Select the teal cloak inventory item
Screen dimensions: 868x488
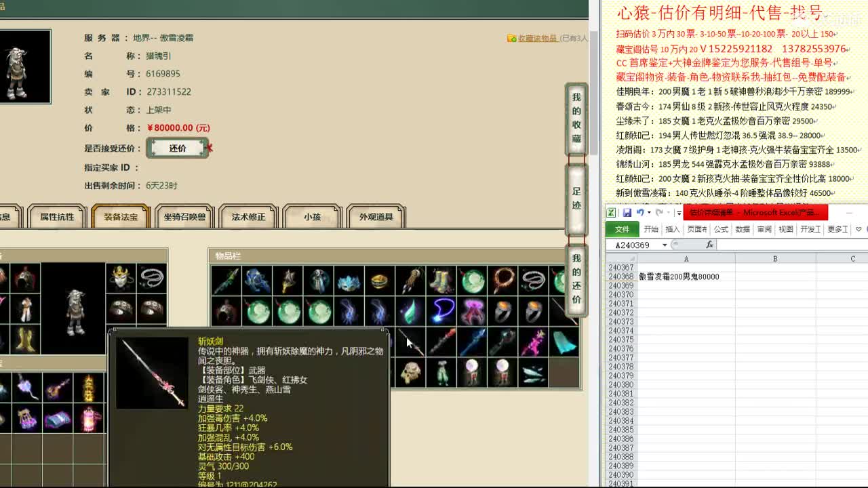tap(564, 342)
